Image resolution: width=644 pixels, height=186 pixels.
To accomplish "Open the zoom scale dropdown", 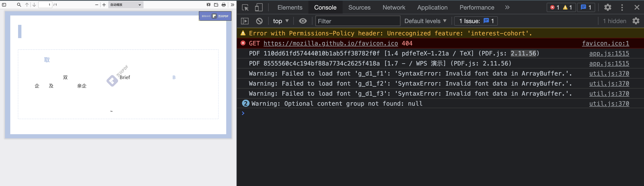I will point(126,5).
